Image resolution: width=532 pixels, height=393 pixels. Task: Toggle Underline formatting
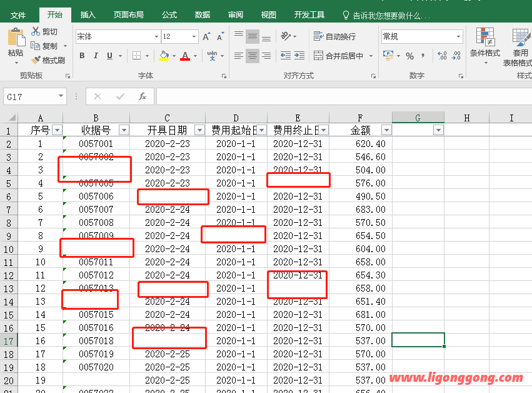(109, 56)
